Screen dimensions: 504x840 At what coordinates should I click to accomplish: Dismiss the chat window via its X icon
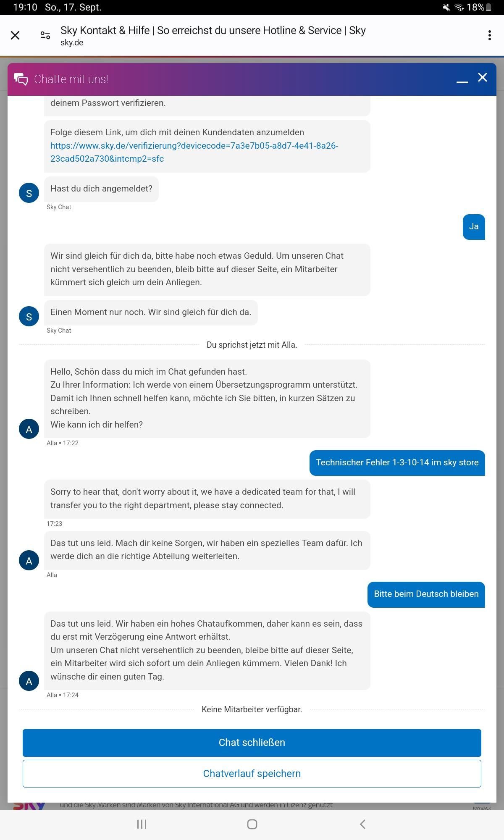click(x=483, y=78)
